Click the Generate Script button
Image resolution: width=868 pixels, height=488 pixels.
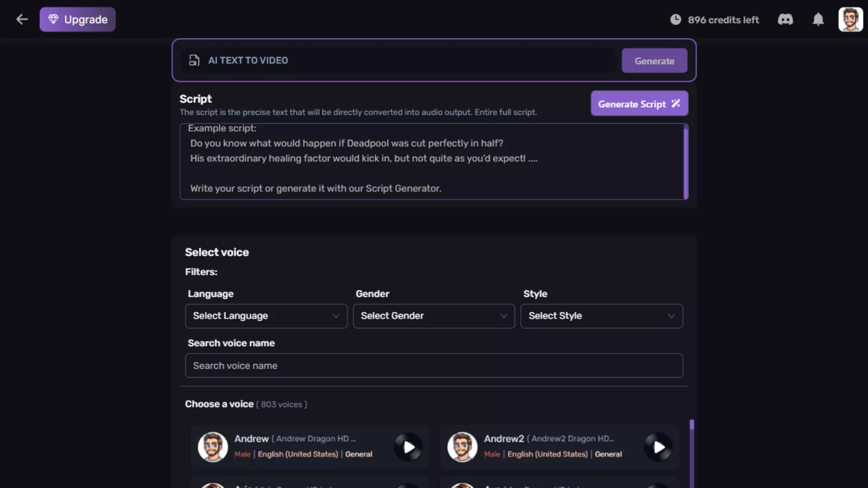(639, 103)
